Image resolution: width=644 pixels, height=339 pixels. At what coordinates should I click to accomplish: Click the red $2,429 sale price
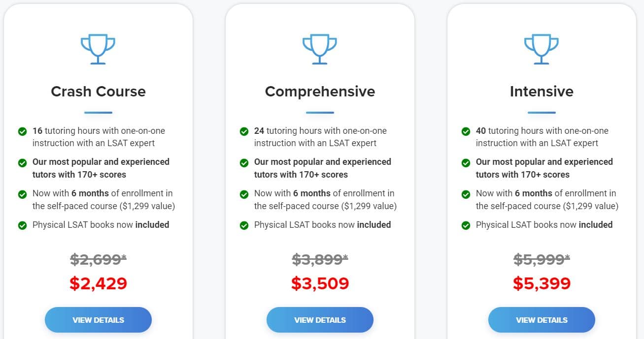coord(98,283)
